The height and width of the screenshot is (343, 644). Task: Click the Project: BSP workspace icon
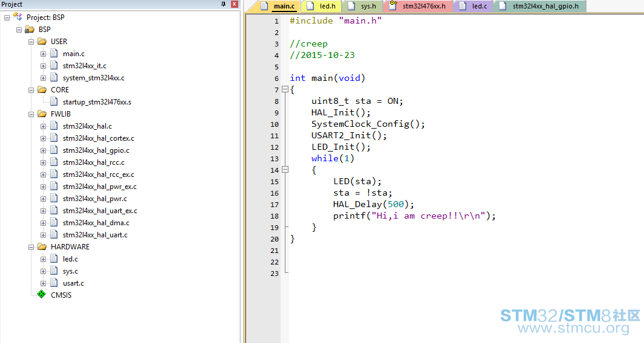click(x=18, y=17)
